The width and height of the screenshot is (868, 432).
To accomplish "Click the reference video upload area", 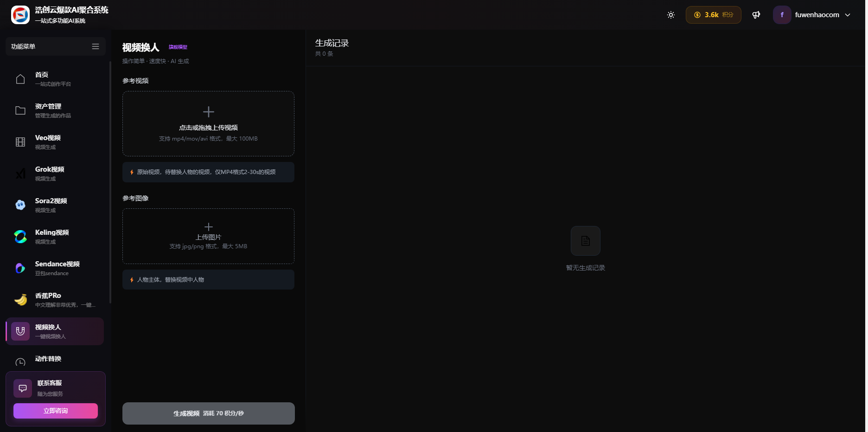I will [208, 123].
